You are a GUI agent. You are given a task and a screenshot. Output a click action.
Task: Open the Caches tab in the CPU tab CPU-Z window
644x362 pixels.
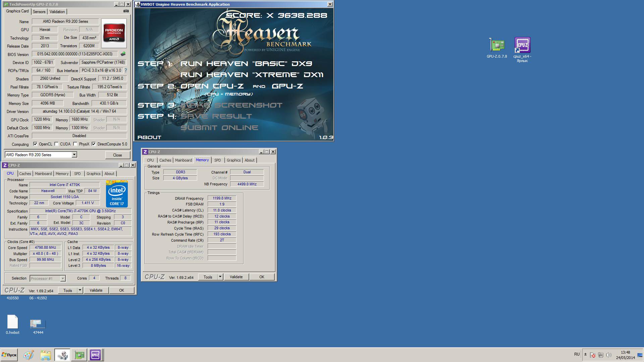(25, 174)
